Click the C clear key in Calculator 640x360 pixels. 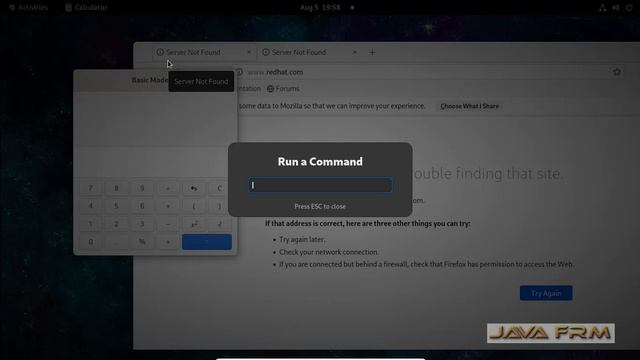coord(220,188)
